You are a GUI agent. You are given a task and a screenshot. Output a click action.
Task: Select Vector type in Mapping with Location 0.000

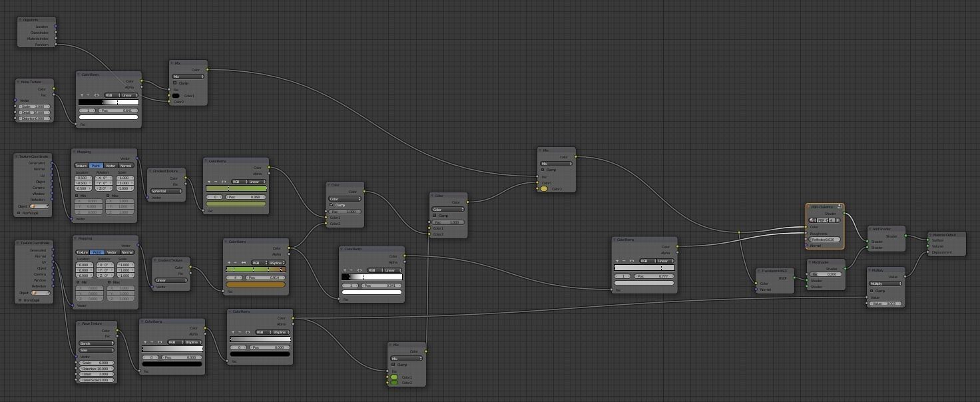(x=113, y=252)
